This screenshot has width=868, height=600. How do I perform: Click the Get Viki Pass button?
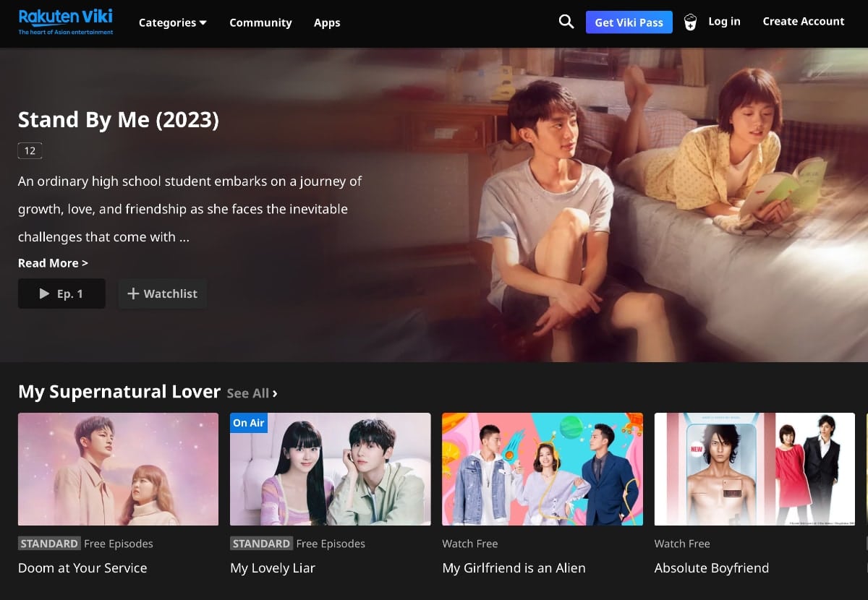click(x=629, y=22)
